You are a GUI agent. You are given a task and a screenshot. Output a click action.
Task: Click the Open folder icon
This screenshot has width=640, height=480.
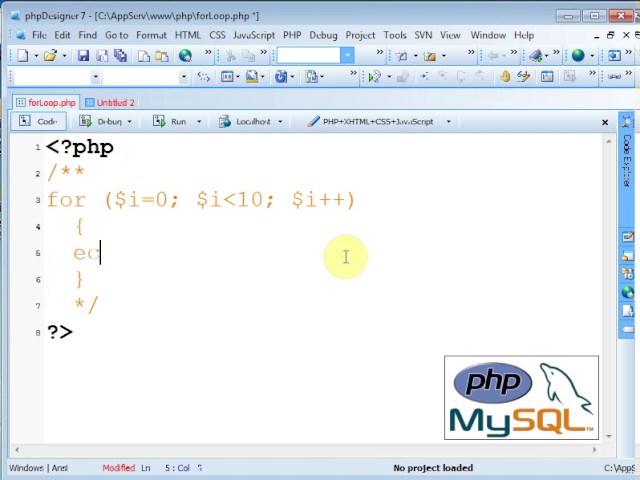pos(50,55)
